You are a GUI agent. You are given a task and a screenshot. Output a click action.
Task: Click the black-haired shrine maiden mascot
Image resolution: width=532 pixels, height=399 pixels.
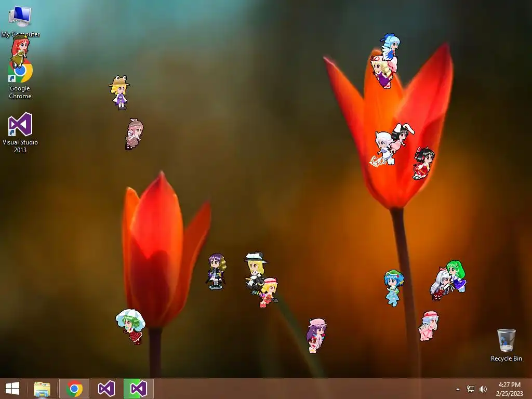click(x=423, y=163)
